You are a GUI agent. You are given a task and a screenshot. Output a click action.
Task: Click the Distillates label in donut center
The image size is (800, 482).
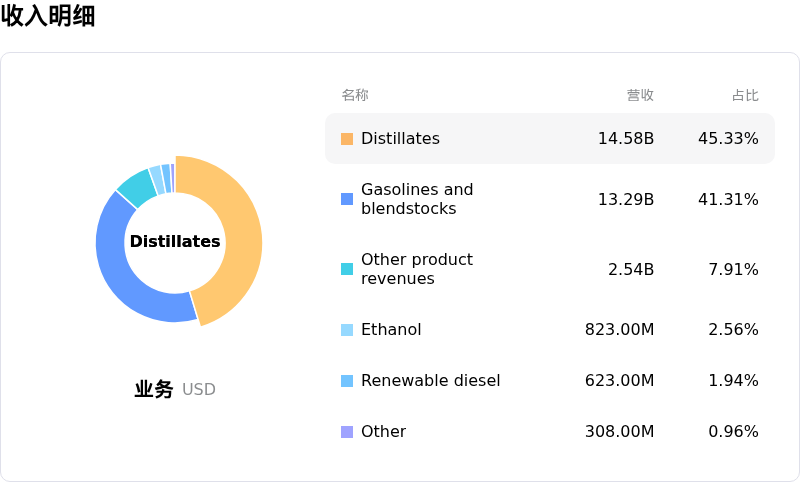175,242
